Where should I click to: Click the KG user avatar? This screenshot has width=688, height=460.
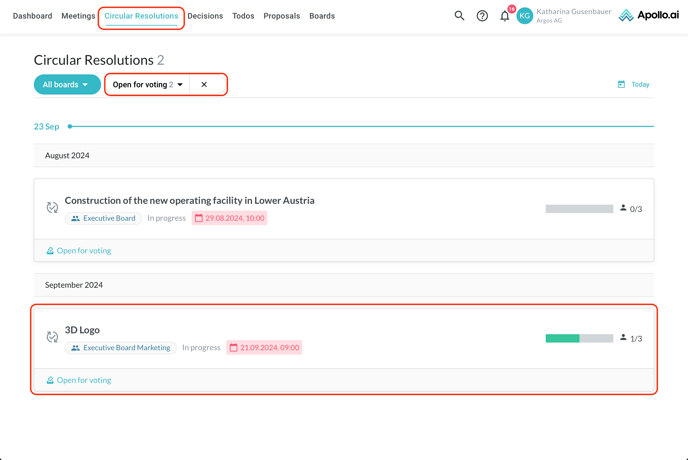[x=525, y=16]
